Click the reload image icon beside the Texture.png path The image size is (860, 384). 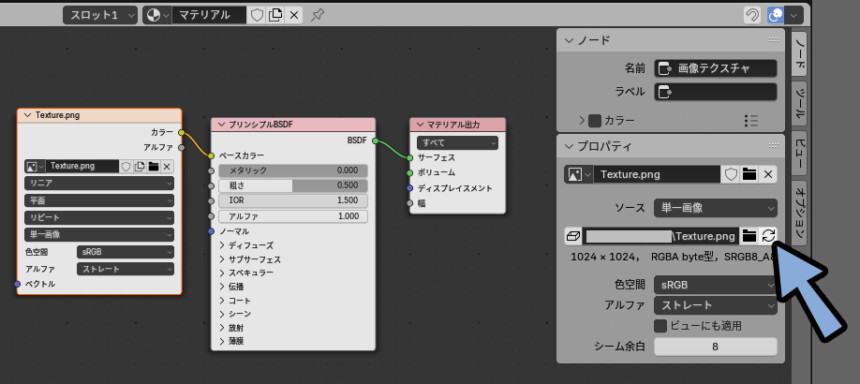tap(768, 236)
